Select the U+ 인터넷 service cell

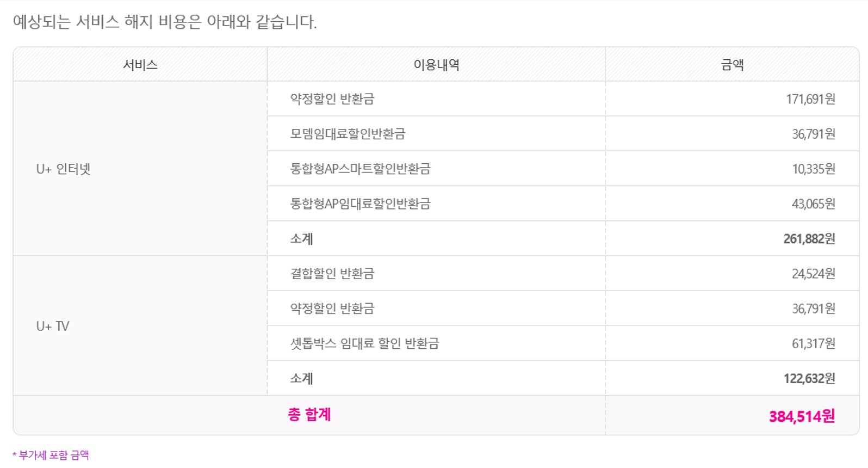click(64, 169)
